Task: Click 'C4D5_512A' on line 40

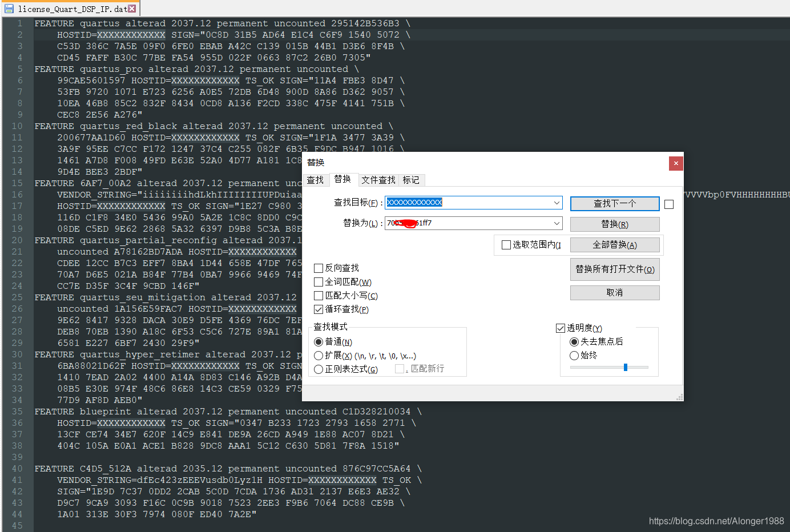Action: [x=106, y=469]
